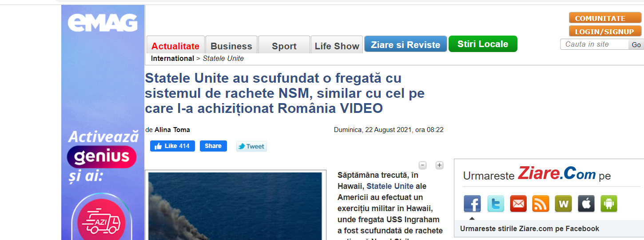
Task: Click Urmareste stirile Ziare.com pe Facebook text
Action: (x=529, y=228)
